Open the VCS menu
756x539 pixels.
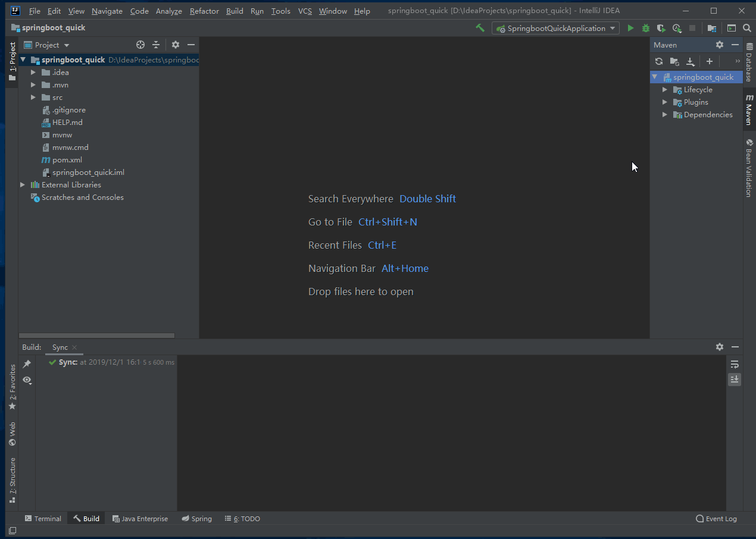tap(305, 11)
